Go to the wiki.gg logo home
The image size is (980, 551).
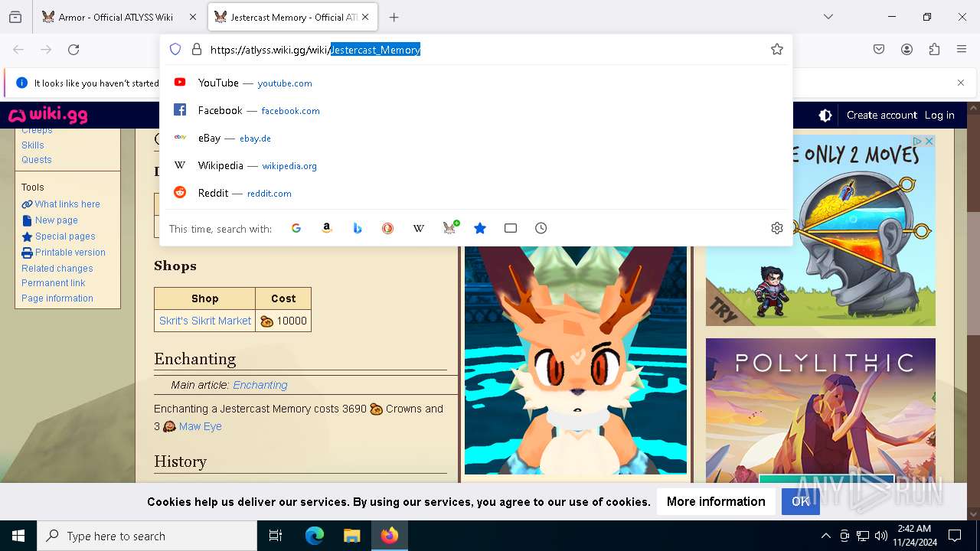[47, 116]
